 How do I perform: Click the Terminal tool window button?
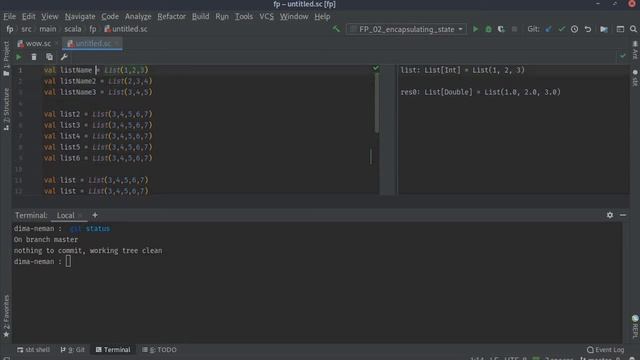click(113, 350)
